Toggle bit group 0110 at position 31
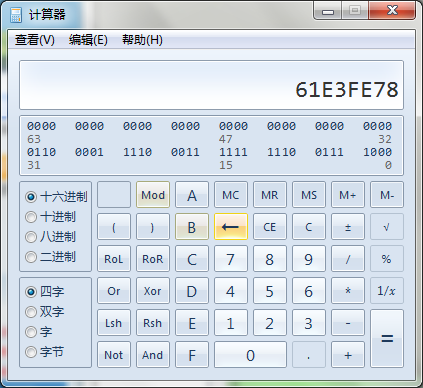Viewport: 423px width, 388px height. pyautogui.click(x=41, y=152)
